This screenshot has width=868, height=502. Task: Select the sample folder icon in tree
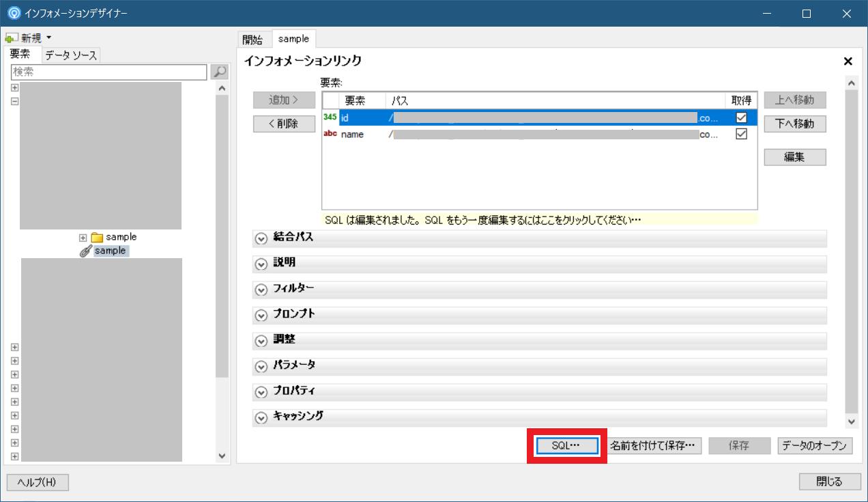click(x=97, y=238)
